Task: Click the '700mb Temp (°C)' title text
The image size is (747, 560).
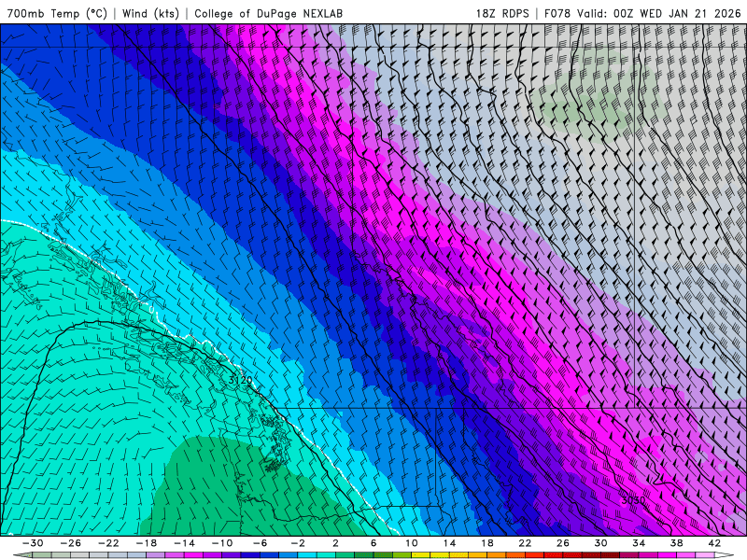Action: 57,13
